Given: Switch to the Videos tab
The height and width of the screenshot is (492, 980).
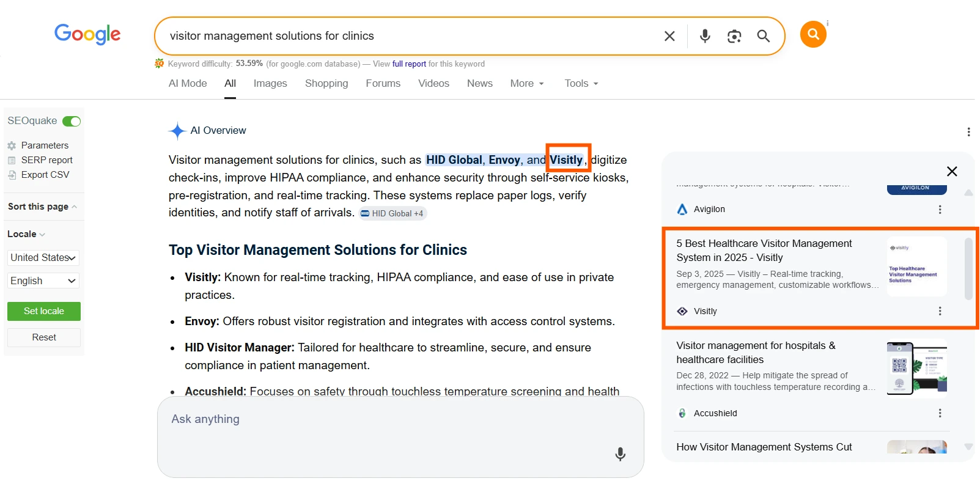Looking at the screenshot, I should click(x=433, y=84).
